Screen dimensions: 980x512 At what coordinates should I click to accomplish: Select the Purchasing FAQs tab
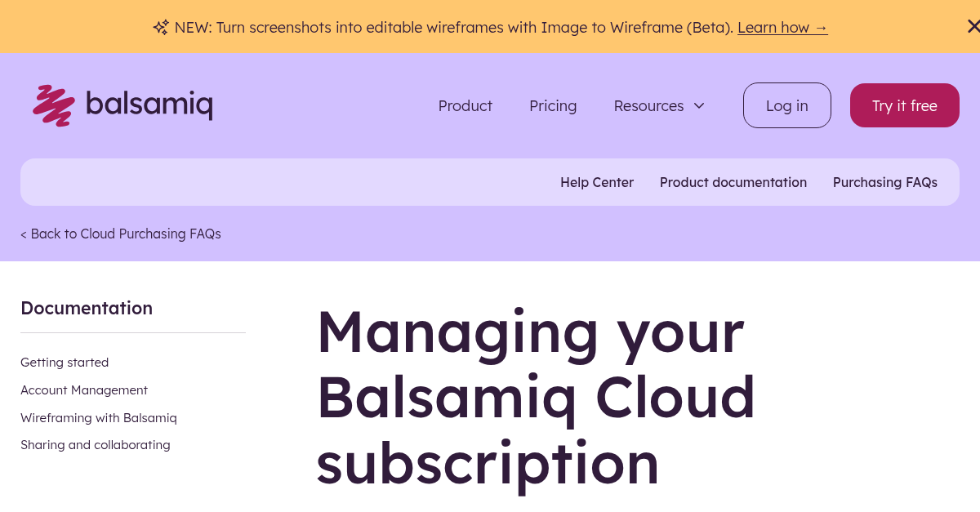point(884,182)
